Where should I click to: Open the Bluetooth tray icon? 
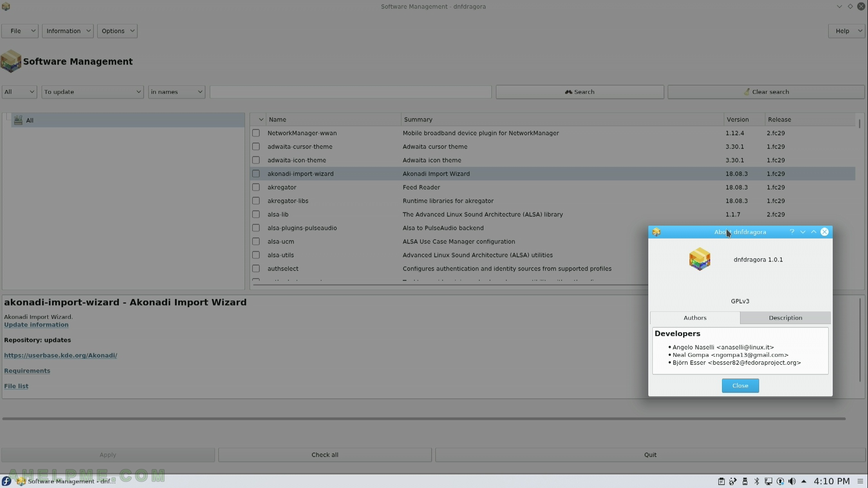click(756, 481)
